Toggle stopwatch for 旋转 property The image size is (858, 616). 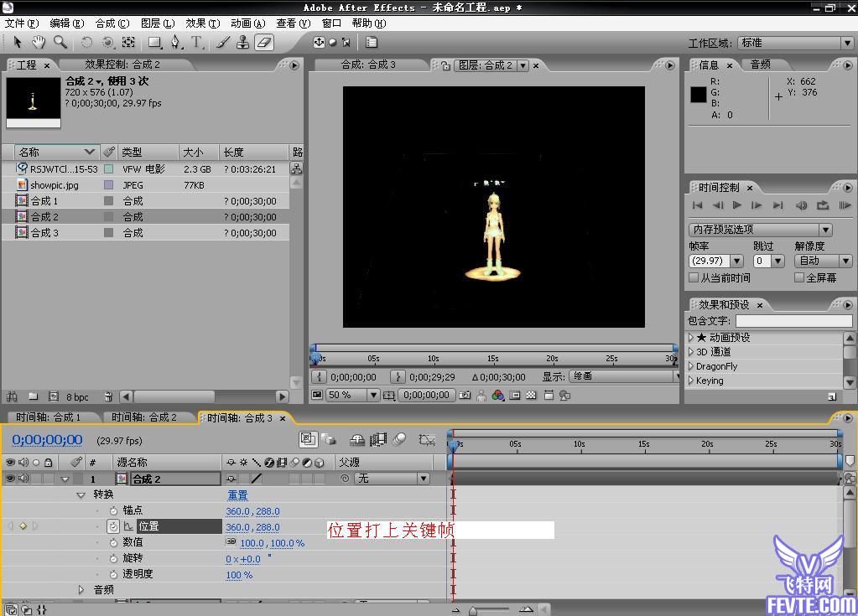113,558
